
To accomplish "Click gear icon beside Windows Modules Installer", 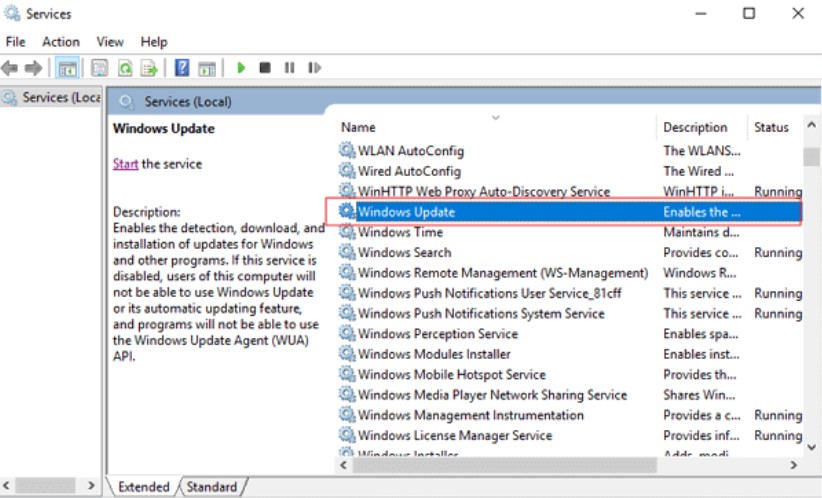I will click(x=347, y=354).
